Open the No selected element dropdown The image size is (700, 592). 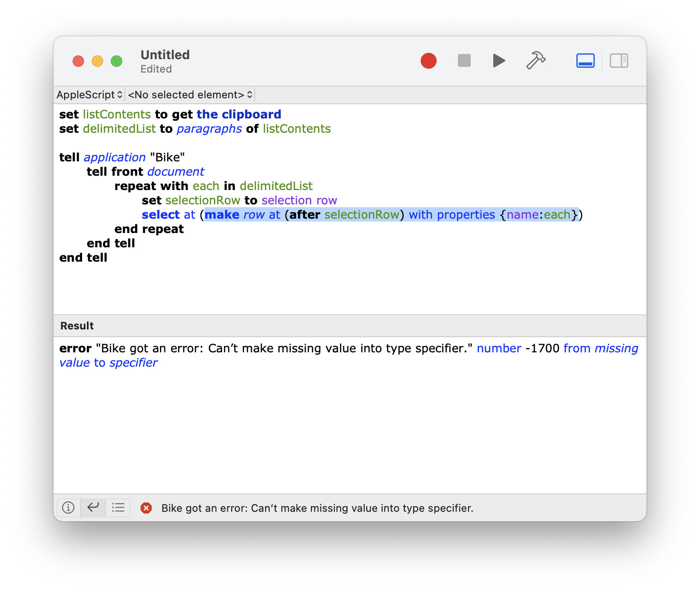(x=190, y=95)
